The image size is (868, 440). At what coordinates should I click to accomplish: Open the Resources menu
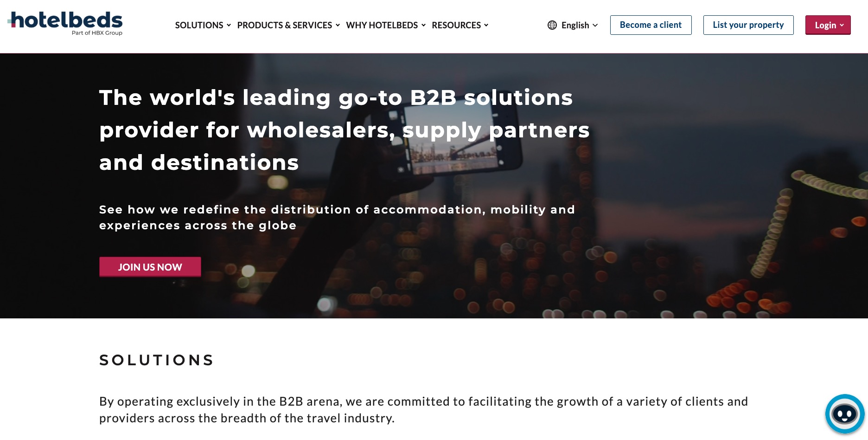coord(456,25)
